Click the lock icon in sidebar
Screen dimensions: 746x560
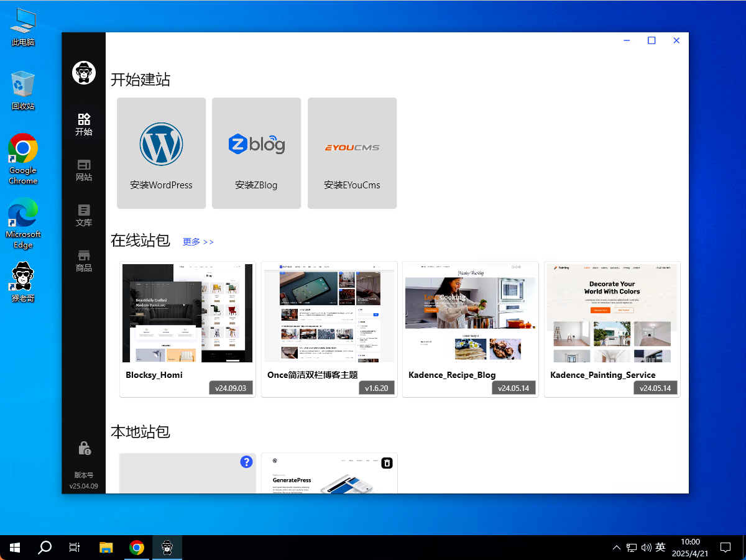tap(84, 448)
